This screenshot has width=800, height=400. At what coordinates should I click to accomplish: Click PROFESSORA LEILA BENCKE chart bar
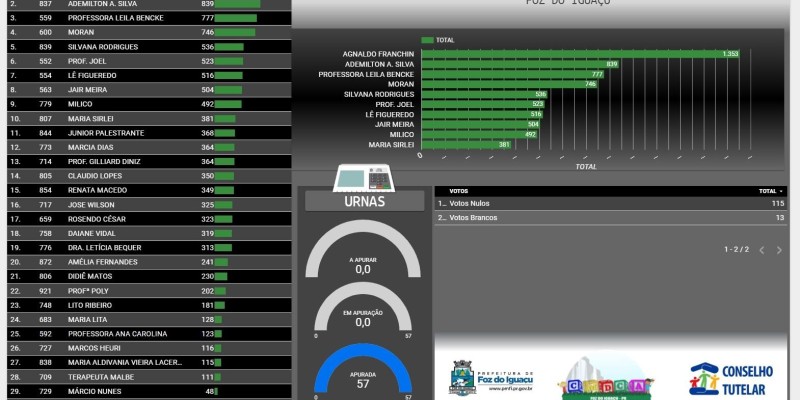pyautogui.click(x=513, y=74)
